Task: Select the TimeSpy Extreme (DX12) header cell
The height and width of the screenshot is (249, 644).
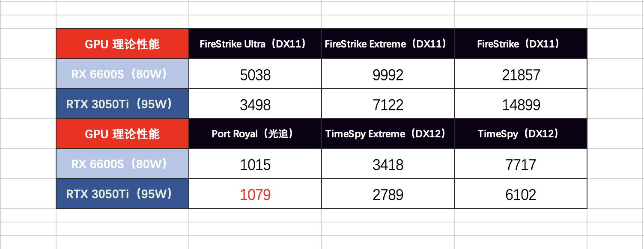Action: coord(388,134)
